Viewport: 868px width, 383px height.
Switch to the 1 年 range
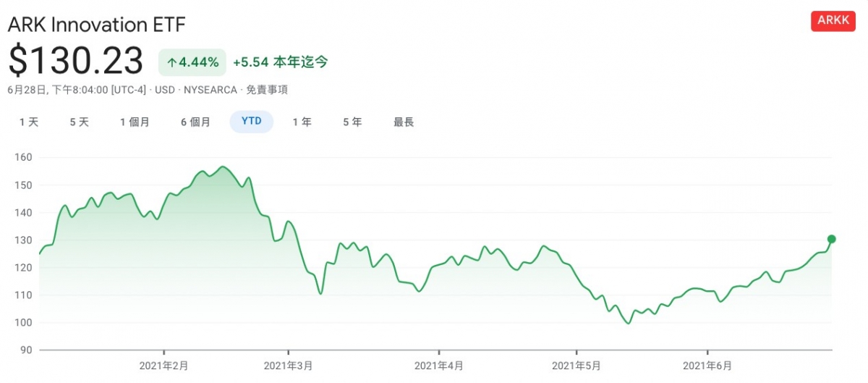302,122
